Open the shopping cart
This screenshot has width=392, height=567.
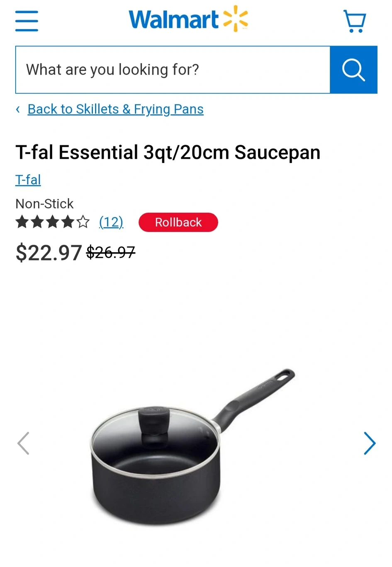pos(355,21)
